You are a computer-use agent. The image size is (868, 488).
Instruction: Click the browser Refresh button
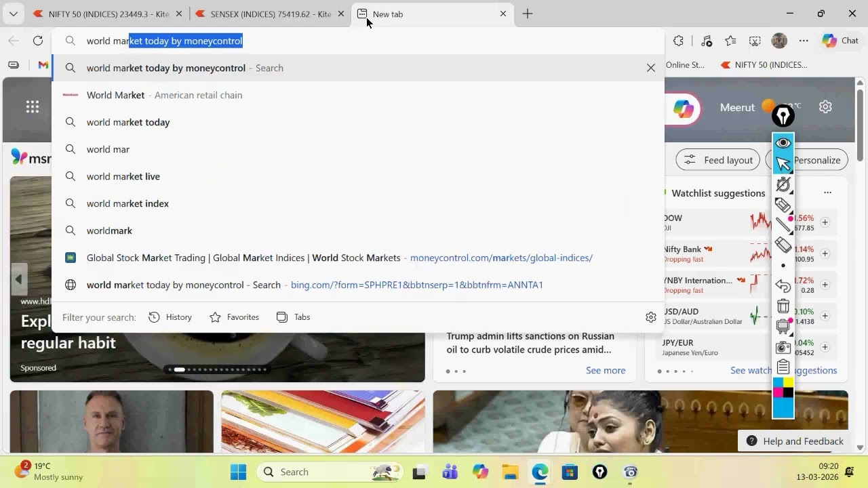tap(38, 41)
